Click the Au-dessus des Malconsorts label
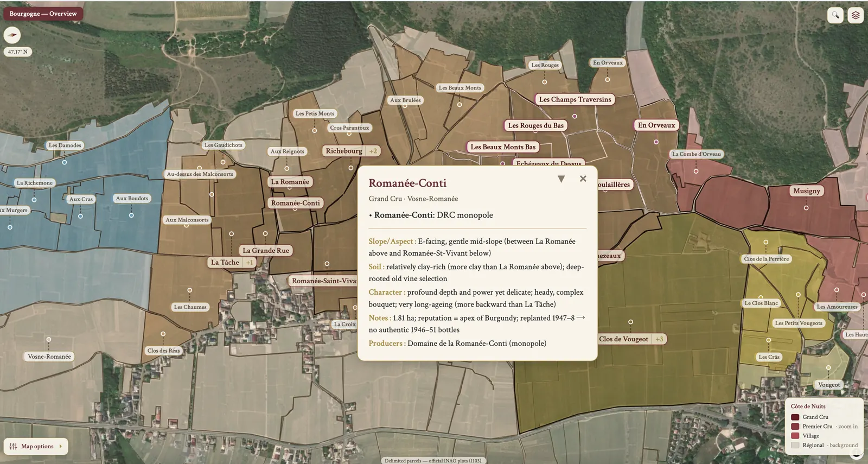The height and width of the screenshot is (464, 868). tap(200, 174)
